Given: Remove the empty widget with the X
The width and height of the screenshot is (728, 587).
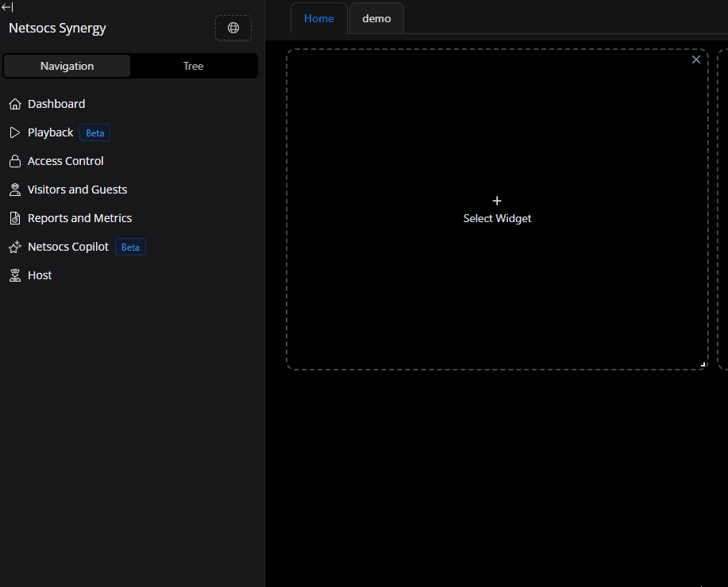Looking at the screenshot, I should click(696, 59).
